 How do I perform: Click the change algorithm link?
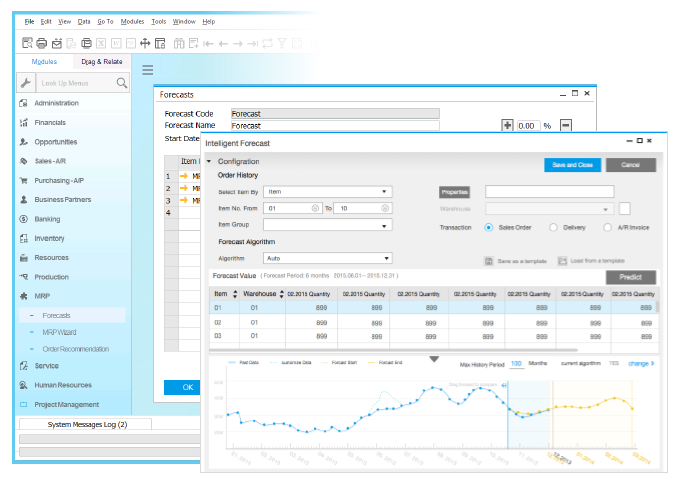[641, 363]
